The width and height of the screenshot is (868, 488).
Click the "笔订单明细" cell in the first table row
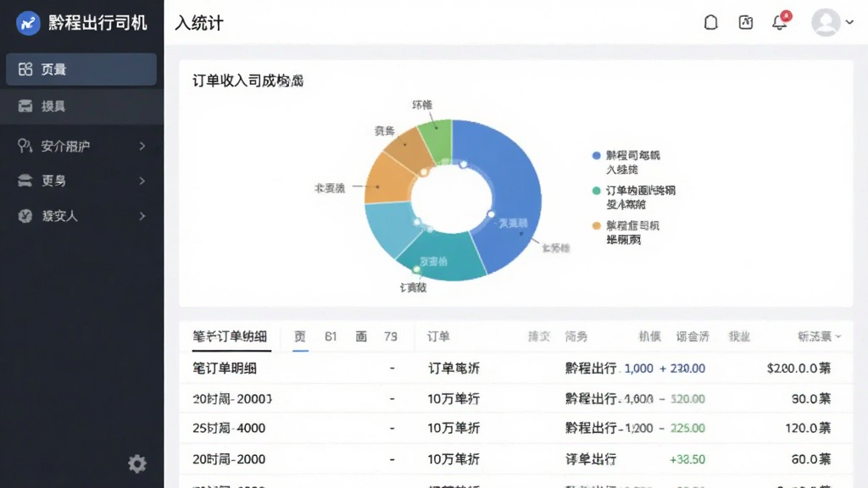pyautogui.click(x=224, y=369)
